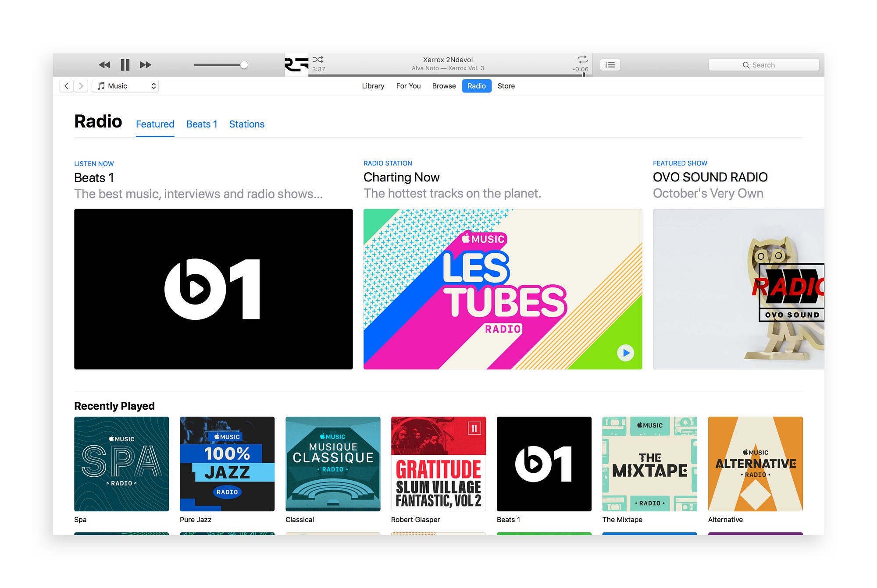Switch to the For You tab
Image resolution: width=877 pixels, height=588 pixels.
click(408, 86)
